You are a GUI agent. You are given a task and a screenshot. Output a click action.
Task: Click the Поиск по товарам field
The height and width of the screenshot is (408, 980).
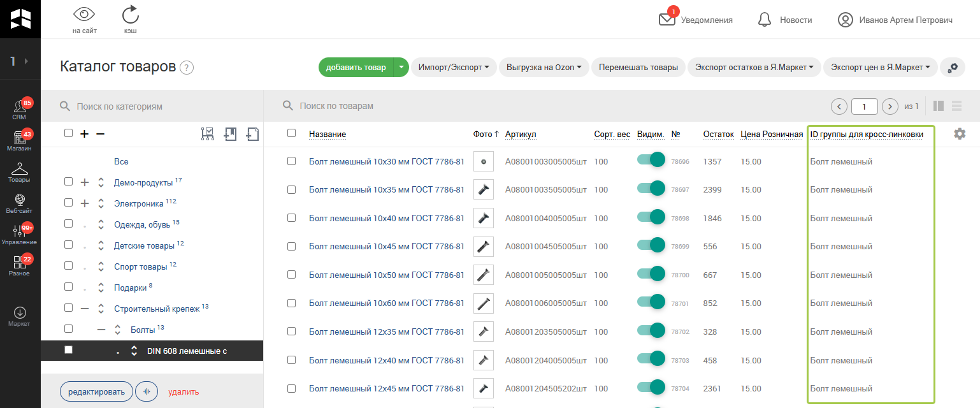point(510,106)
